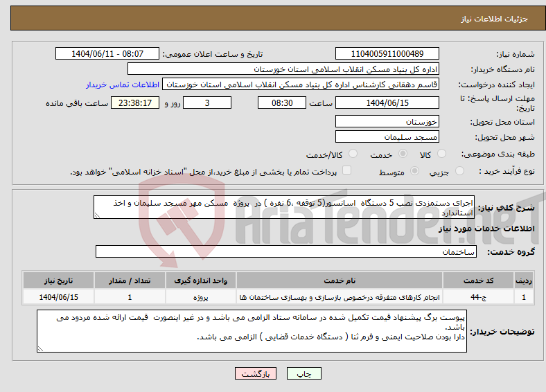Click the بازگشت (back) button
This screenshot has height=392, width=546.
coord(256,373)
